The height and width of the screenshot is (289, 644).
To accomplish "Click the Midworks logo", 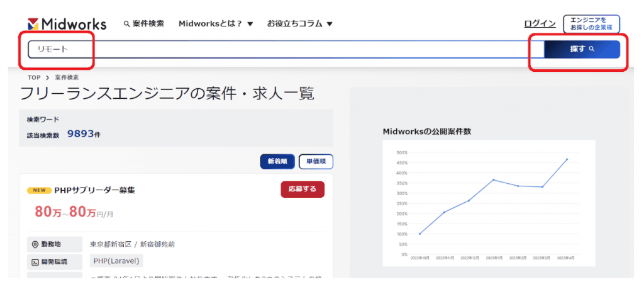I will coord(67,24).
